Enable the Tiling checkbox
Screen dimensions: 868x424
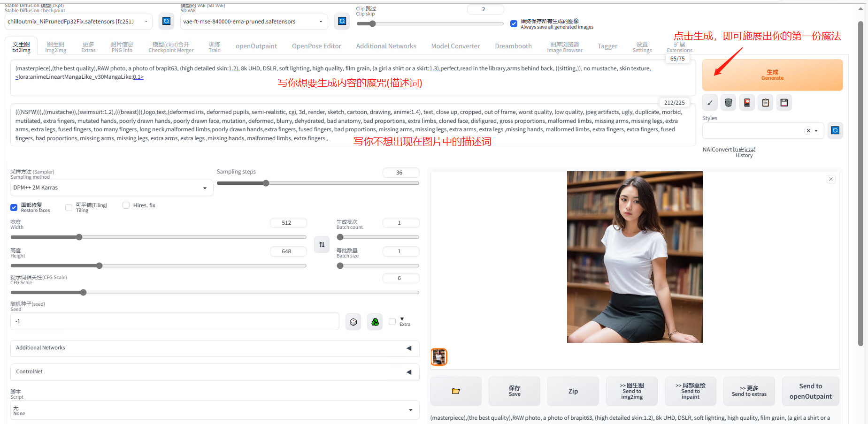(69, 207)
